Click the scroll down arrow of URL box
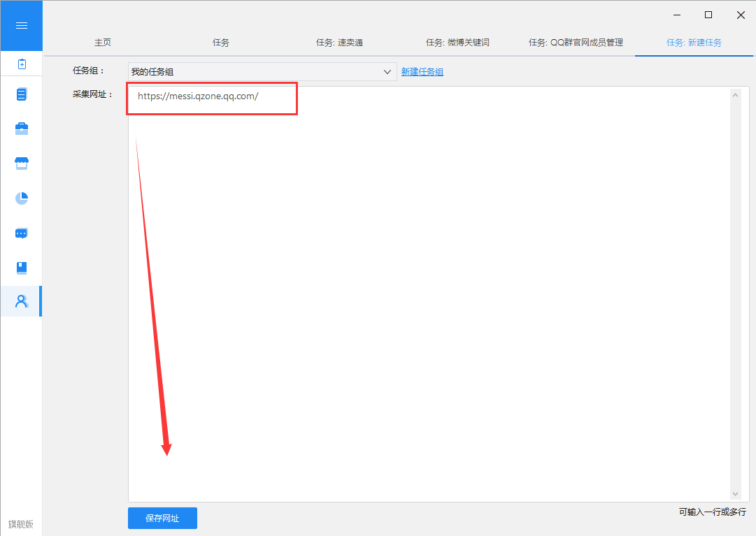Screen dimensions: 756x536 click(x=735, y=493)
